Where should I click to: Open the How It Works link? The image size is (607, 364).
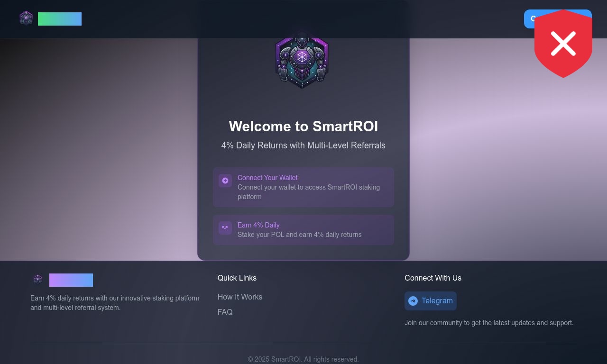[x=240, y=297]
